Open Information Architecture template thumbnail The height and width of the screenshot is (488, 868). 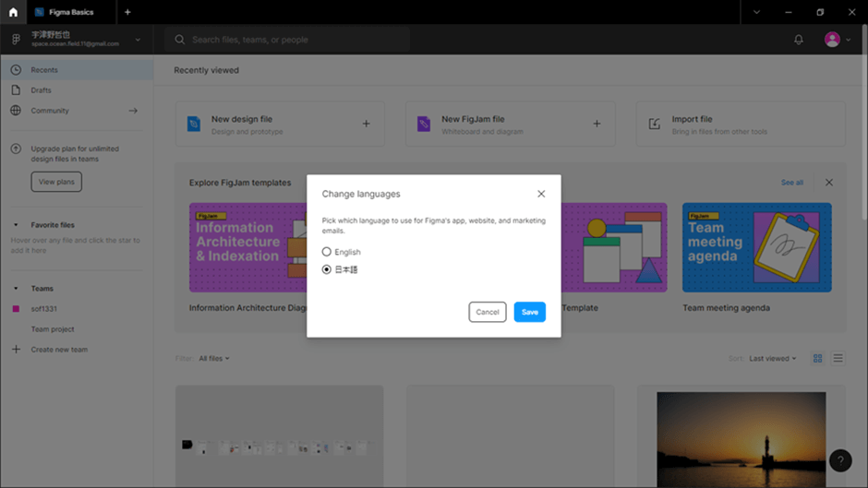(248, 247)
